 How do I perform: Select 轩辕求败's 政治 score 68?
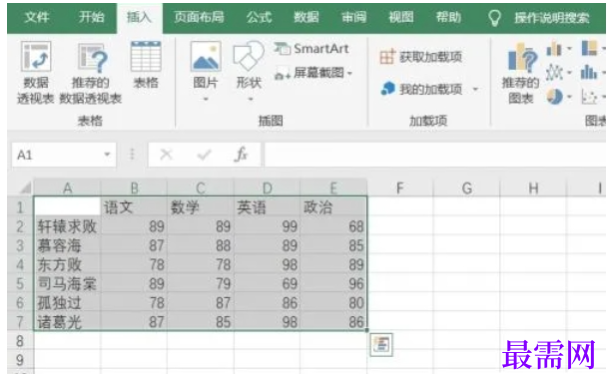(x=334, y=226)
